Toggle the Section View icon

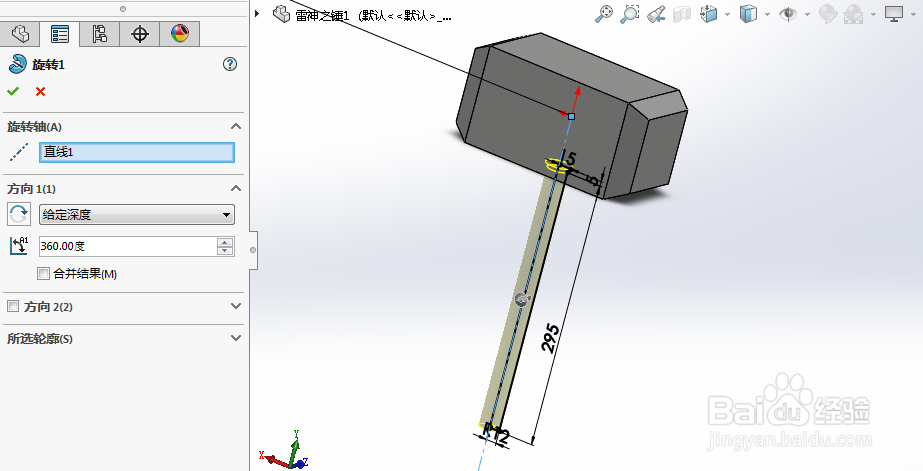[682, 14]
